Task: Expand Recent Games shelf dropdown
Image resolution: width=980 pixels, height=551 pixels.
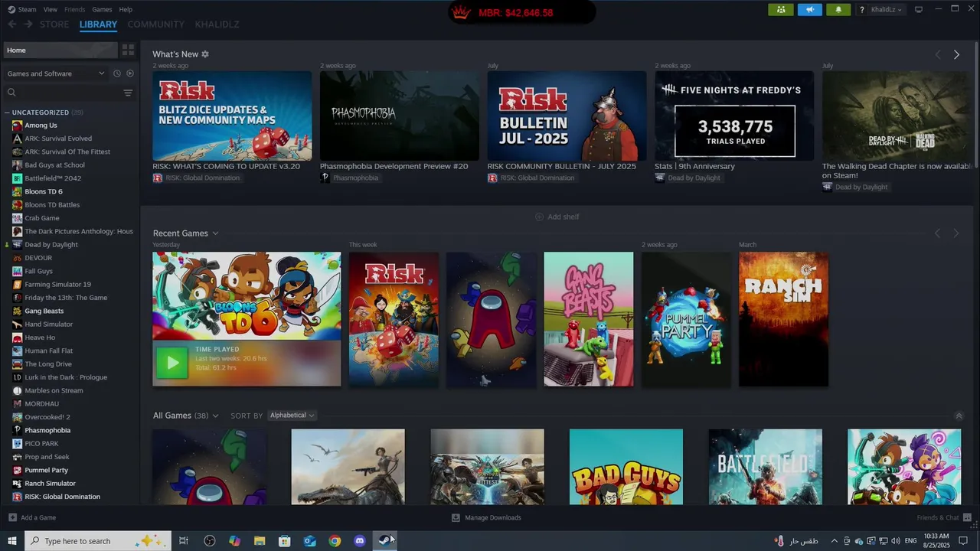Action: [x=215, y=233]
